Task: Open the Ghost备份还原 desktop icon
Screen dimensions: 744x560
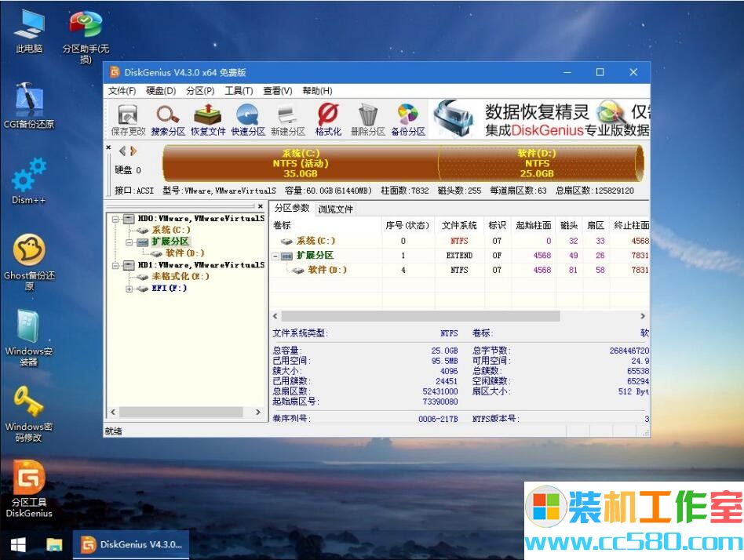Action: click(x=29, y=262)
